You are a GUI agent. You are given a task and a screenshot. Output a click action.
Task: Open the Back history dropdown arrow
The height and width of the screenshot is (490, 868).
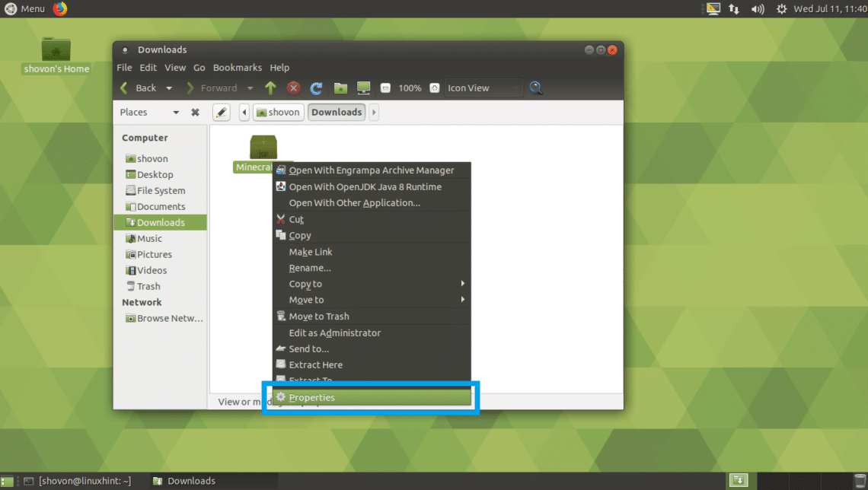pos(169,88)
